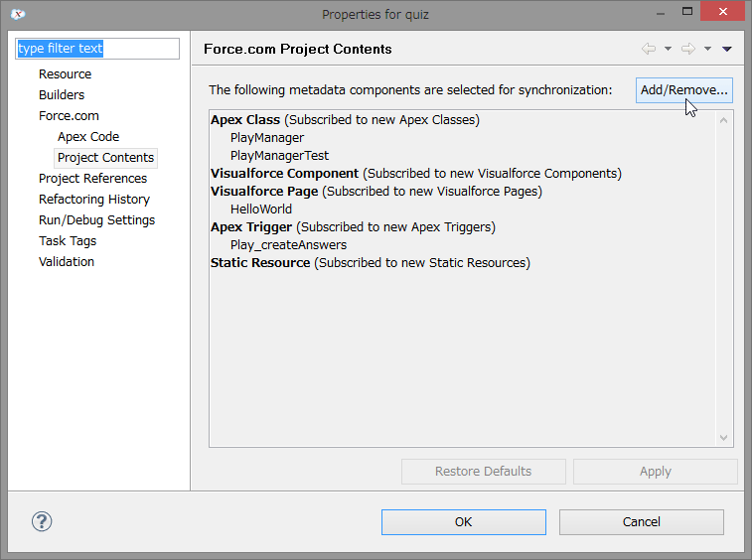
Task: Click the Visualforce Page heading
Action: (x=264, y=192)
